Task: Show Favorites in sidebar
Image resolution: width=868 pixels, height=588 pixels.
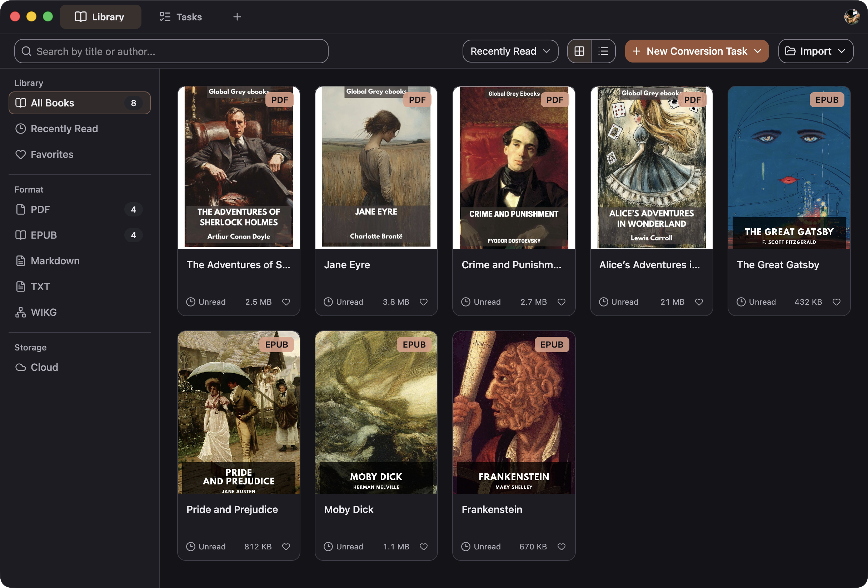Action: click(80, 154)
